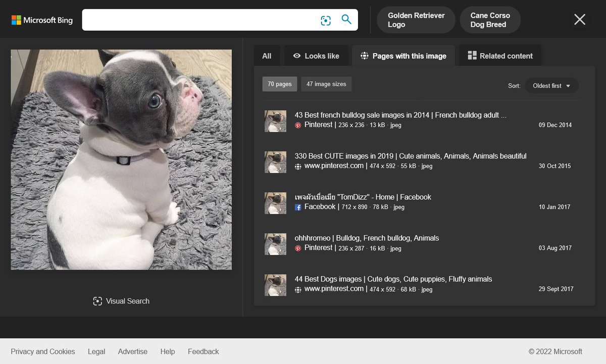Click Pinterest icon in ohhhromeo result
The image size is (606, 364).
pyautogui.click(x=298, y=248)
